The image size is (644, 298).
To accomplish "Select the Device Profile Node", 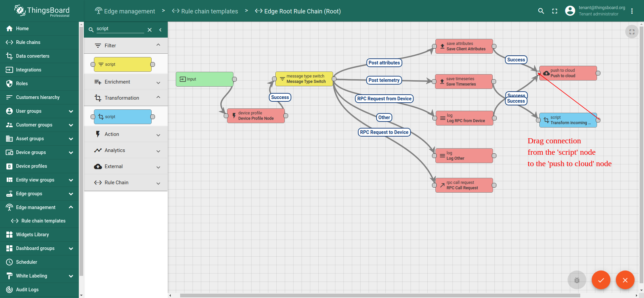I will point(256,116).
